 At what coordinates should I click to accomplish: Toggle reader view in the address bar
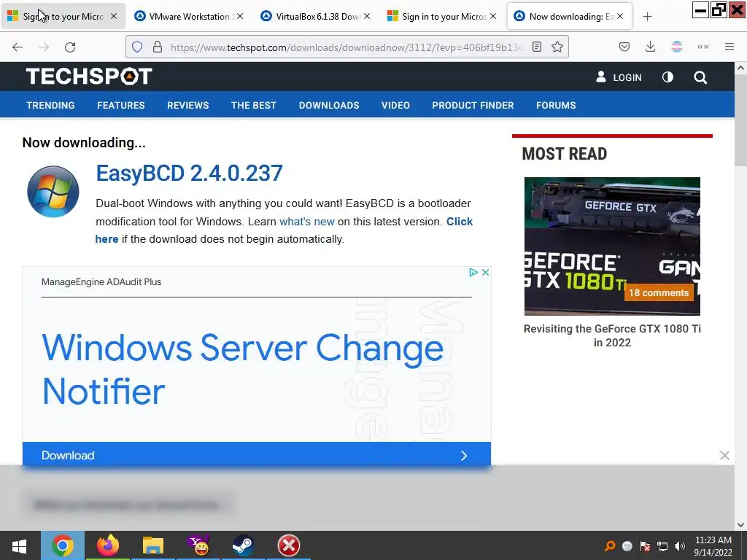pyautogui.click(x=537, y=47)
